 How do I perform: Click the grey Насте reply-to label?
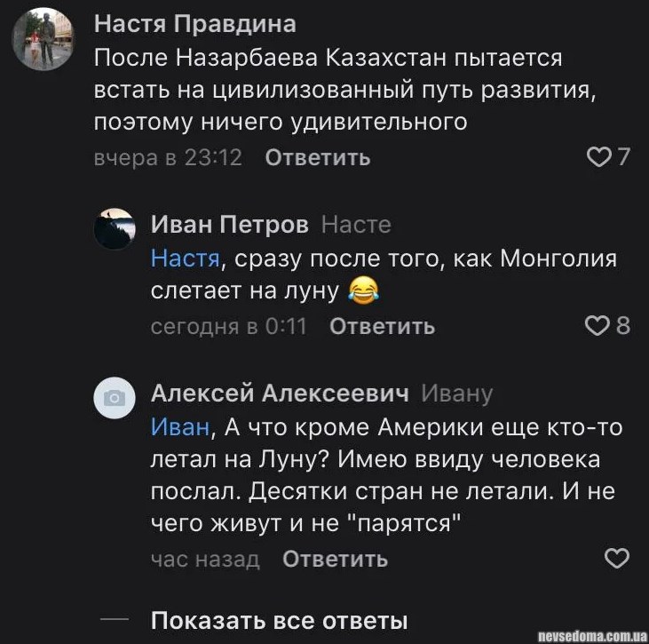pos(355,225)
